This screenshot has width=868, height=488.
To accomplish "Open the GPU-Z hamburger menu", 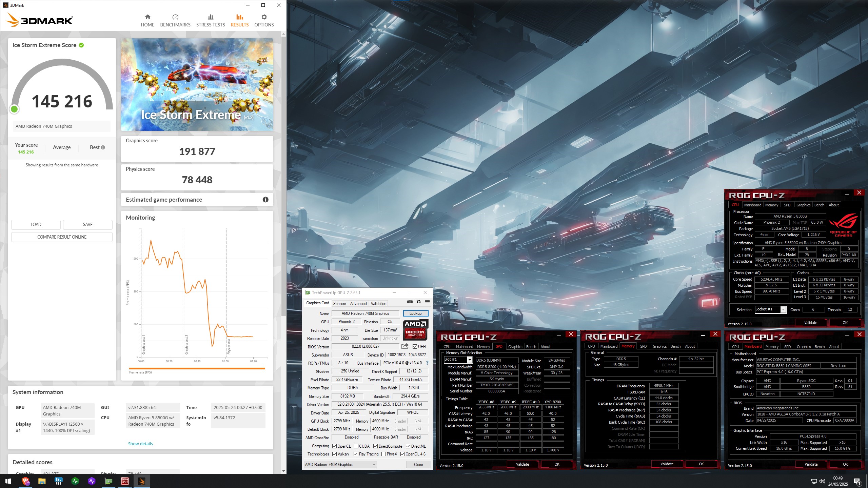I will pos(427,302).
